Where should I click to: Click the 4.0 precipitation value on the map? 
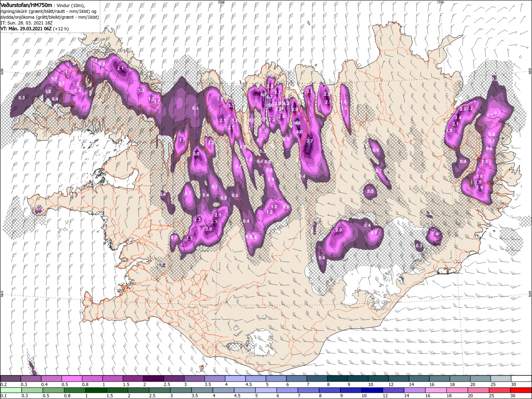pyautogui.click(x=299, y=132)
